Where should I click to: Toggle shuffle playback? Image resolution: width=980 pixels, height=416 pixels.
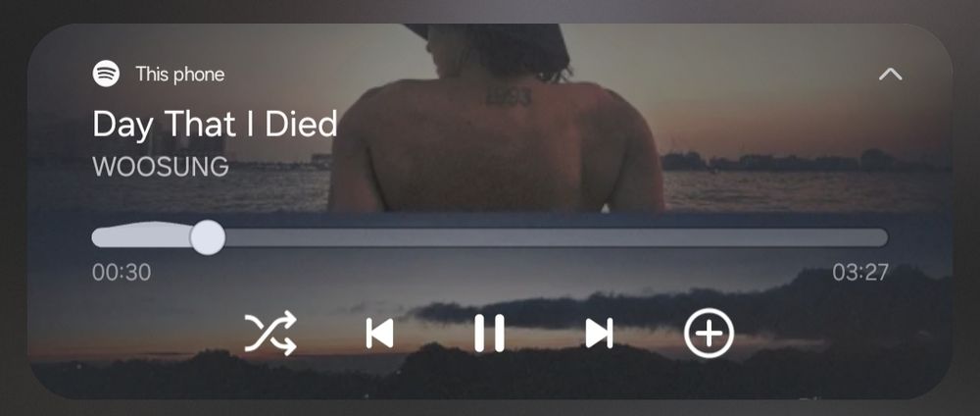tap(270, 334)
